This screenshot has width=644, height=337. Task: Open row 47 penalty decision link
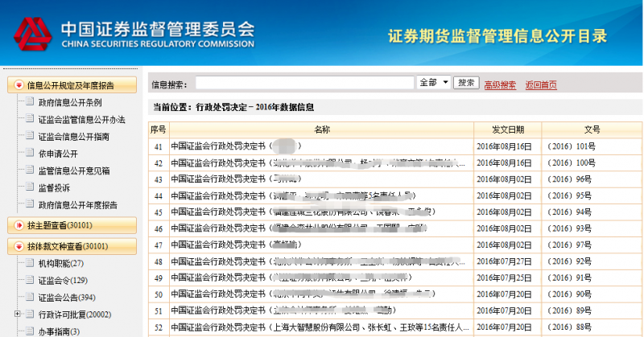[236, 245]
